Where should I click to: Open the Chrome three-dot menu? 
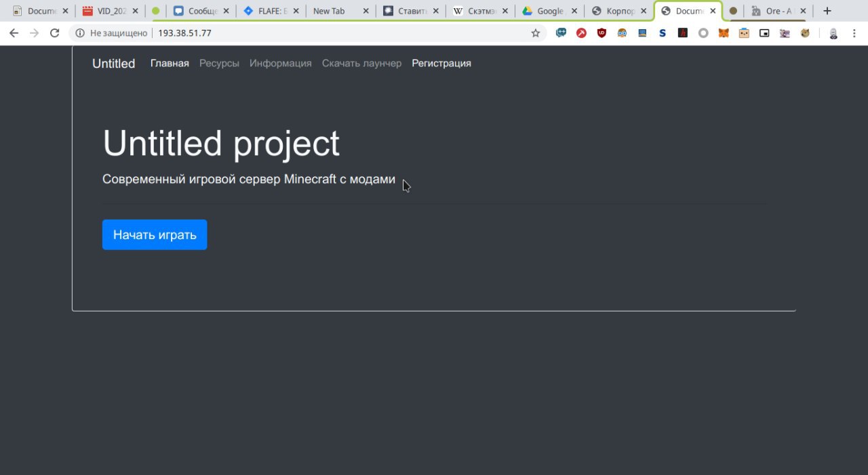[854, 33]
